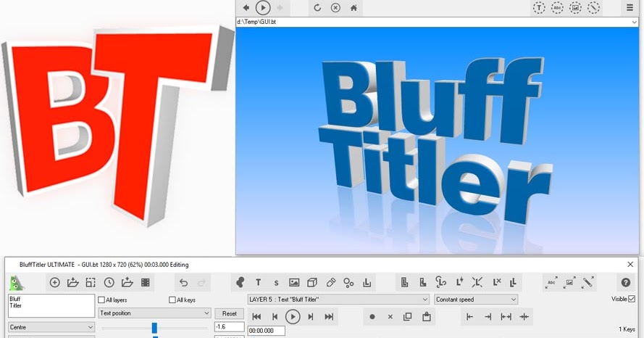Copy the current key

pyautogui.click(x=407, y=317)
